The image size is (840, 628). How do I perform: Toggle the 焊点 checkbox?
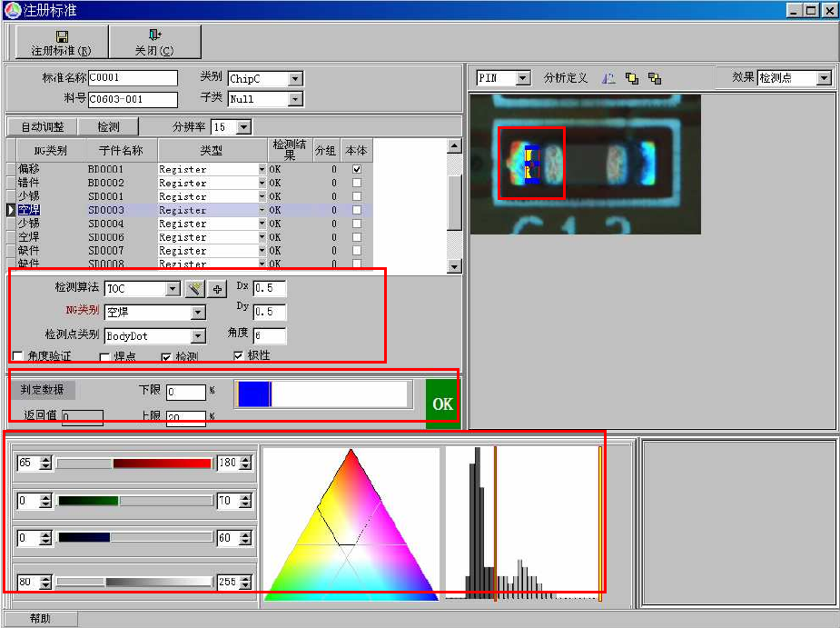click(x=105, y=356)
